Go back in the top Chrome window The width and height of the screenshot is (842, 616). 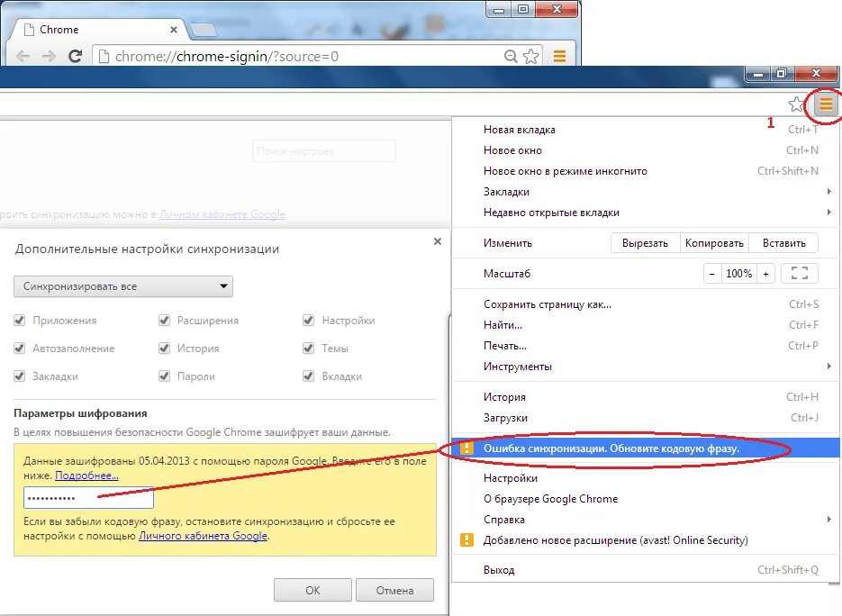pyautogui.click(x=23, y=56)
